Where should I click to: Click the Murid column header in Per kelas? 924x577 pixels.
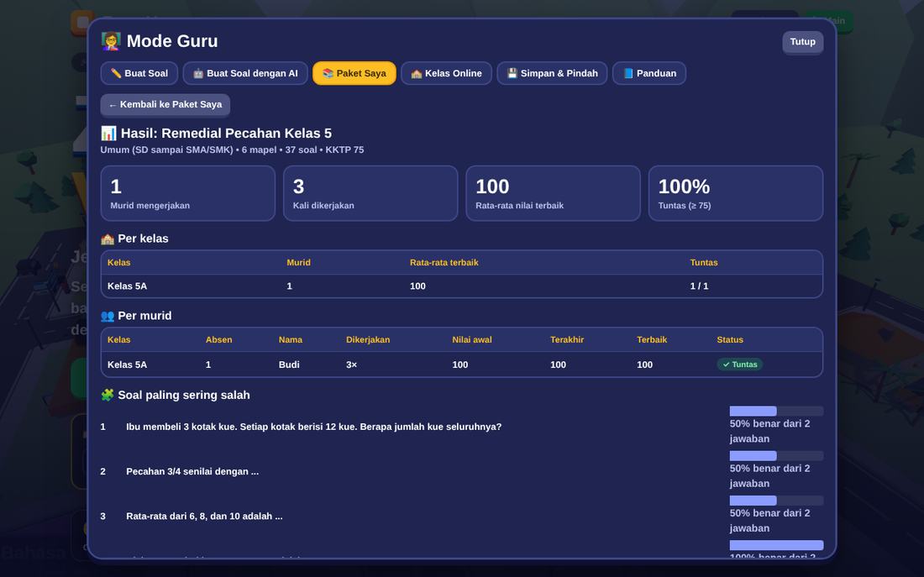[299, 263]
